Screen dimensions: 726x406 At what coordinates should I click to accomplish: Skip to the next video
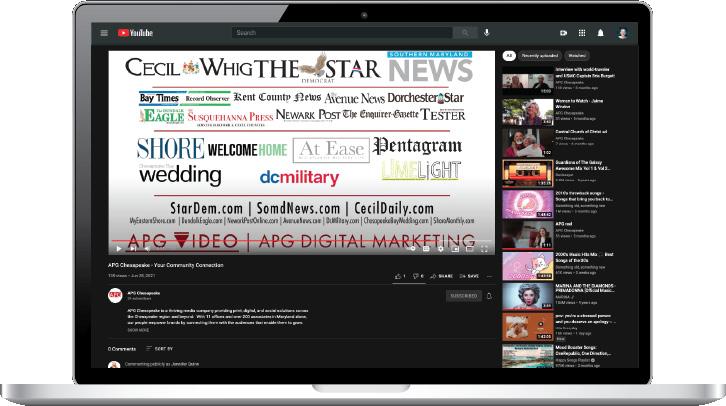133,249
